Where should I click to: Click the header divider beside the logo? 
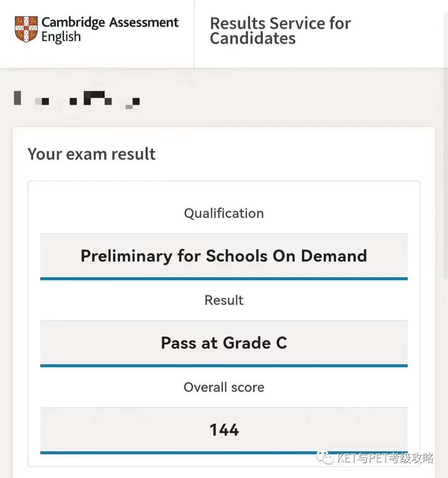[194, 34]
